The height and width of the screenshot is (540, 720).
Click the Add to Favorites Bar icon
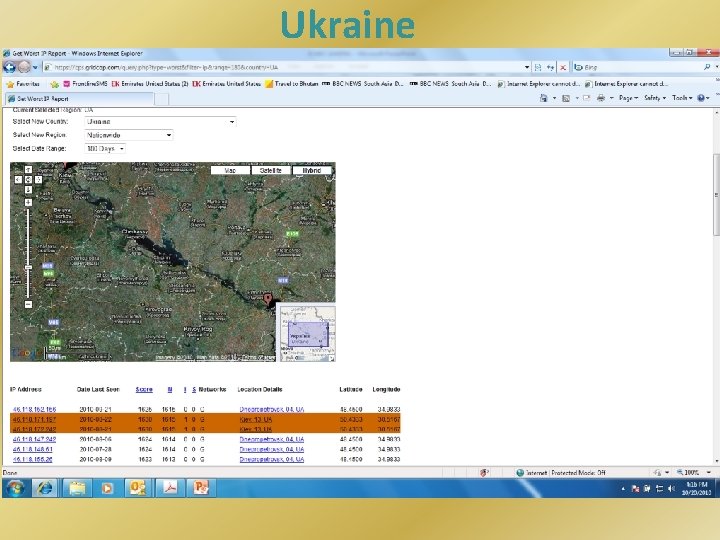(54, 84)
